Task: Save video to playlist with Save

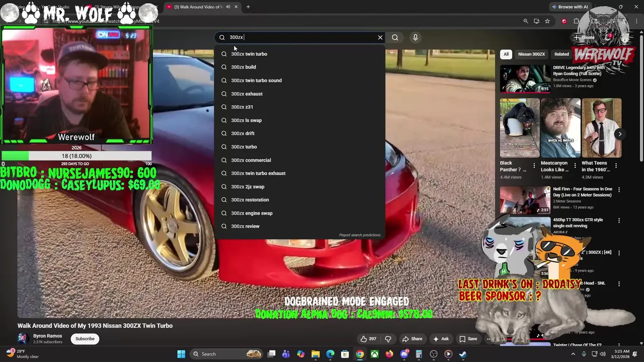Action: pos(467,339)
